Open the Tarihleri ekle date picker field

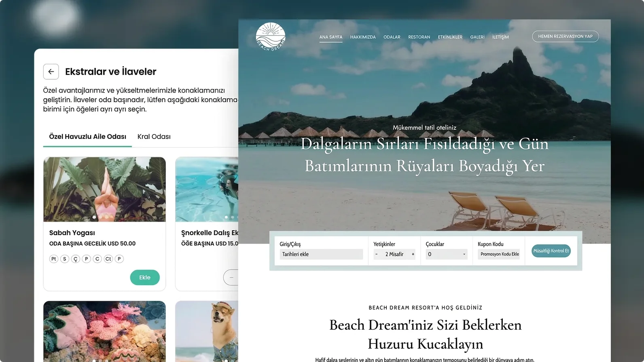tap(321, 255)
